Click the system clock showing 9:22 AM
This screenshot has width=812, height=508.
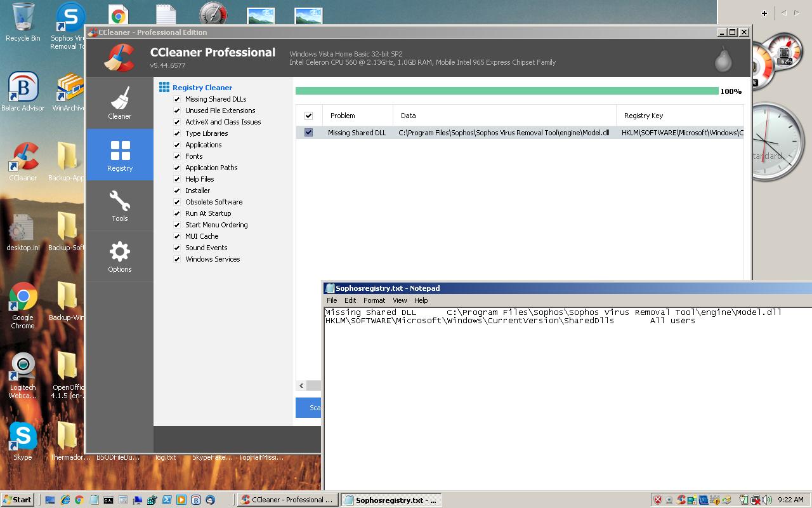click(790, 500)
